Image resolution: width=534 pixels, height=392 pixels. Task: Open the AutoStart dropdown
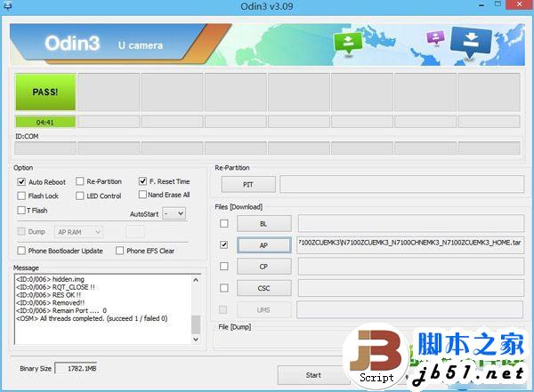coord(174,213)
